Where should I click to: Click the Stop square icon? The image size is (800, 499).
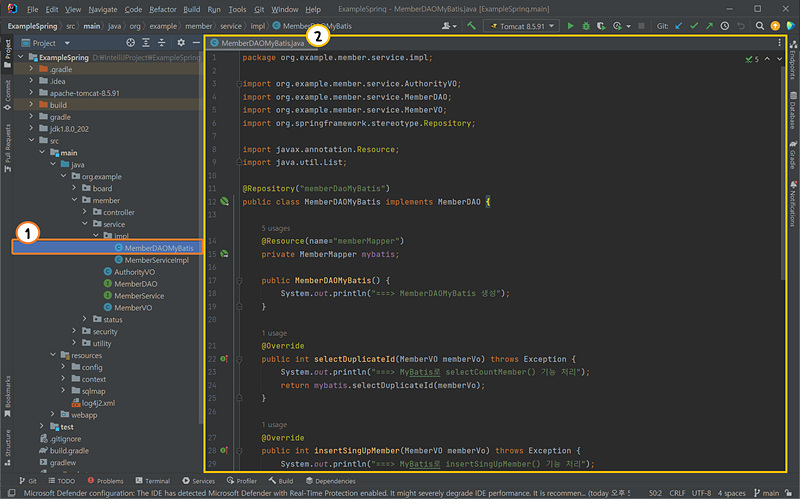(641, 26)
